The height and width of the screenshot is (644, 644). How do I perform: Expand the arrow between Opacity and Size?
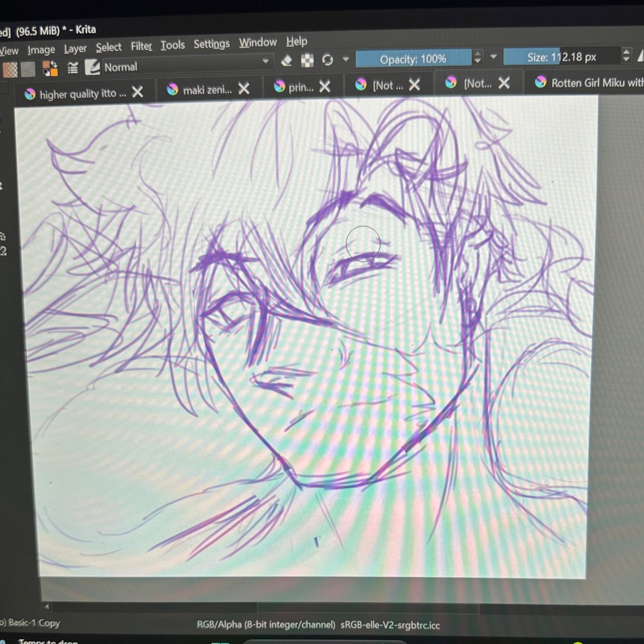493,56
